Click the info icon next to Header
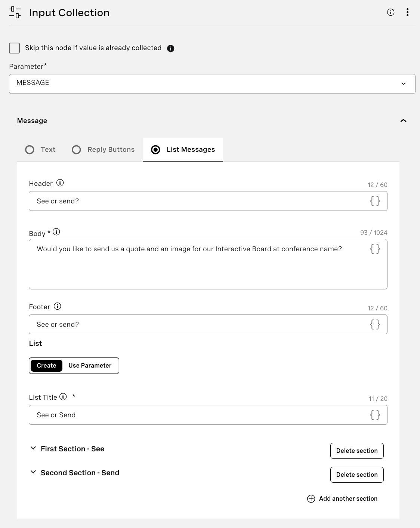 click(x=60, y=183)
